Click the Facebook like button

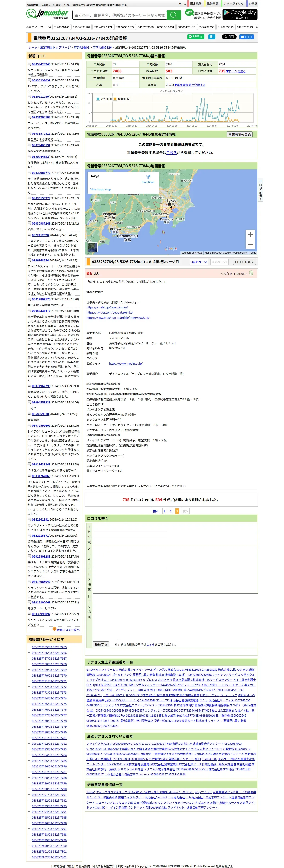tap(247, 37)
